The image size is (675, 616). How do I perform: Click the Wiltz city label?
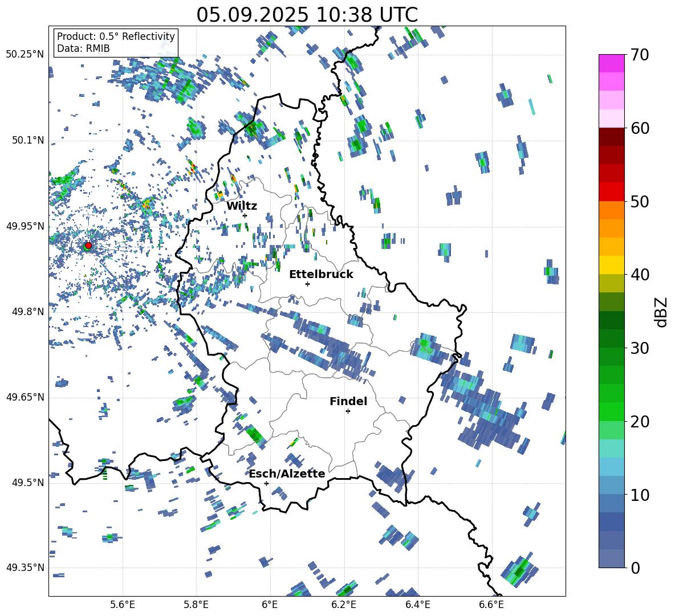point(242,206)
